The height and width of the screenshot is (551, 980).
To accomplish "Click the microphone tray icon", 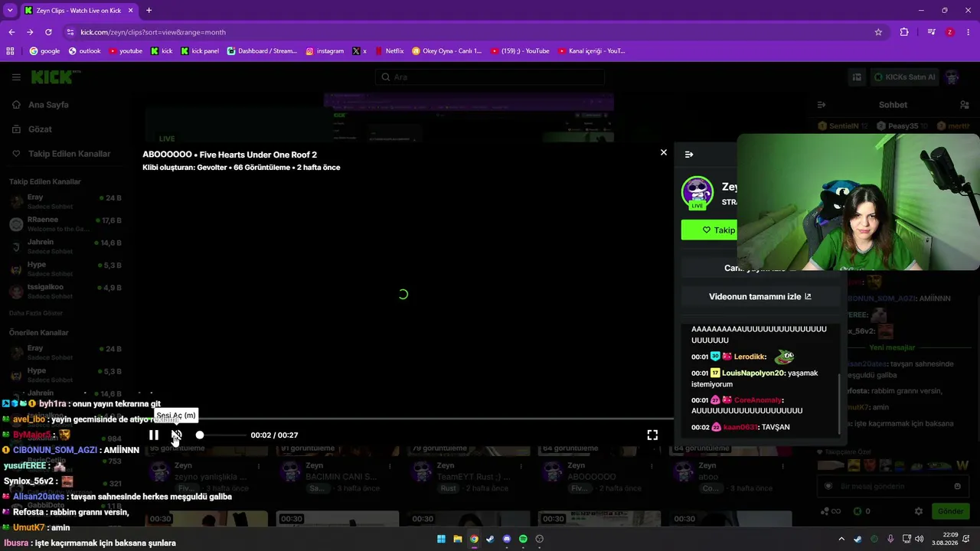I will click(890, 539).
